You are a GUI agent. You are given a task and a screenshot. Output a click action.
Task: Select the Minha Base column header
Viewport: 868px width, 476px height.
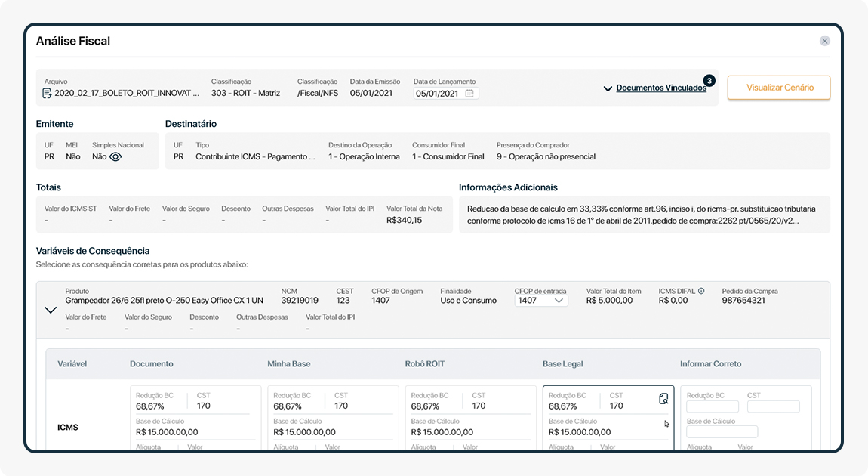289,364
